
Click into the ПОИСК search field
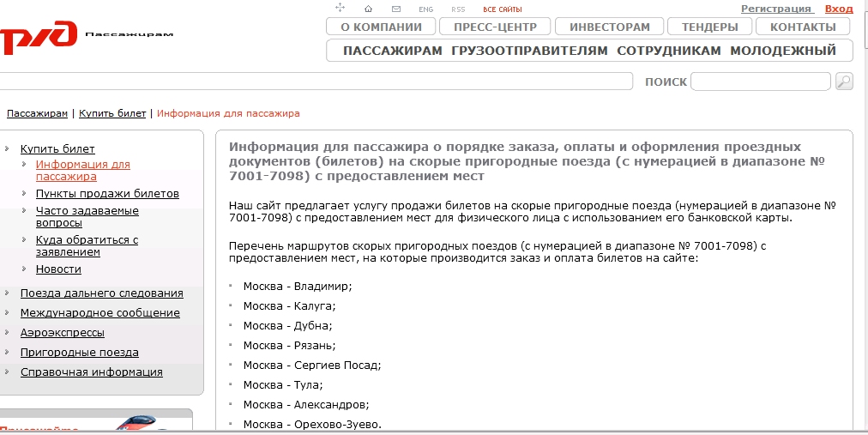[760, 82]
